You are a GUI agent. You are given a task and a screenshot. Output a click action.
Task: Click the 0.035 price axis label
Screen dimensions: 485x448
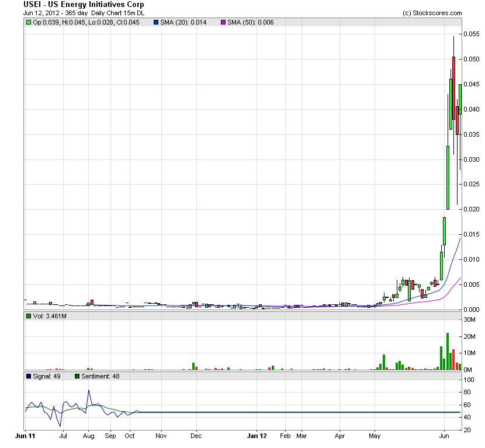point(472,134)
